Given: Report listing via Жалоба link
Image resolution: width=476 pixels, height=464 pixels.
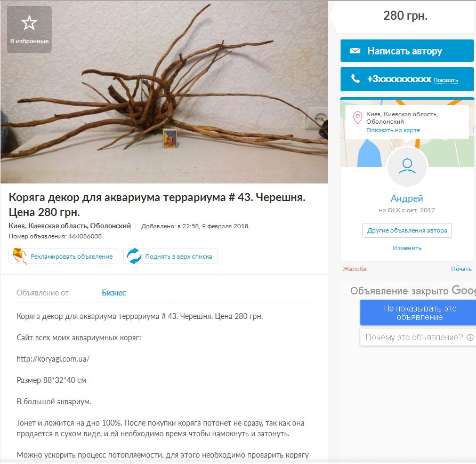Looking at the screenshot, I should [x=354, y=269].
